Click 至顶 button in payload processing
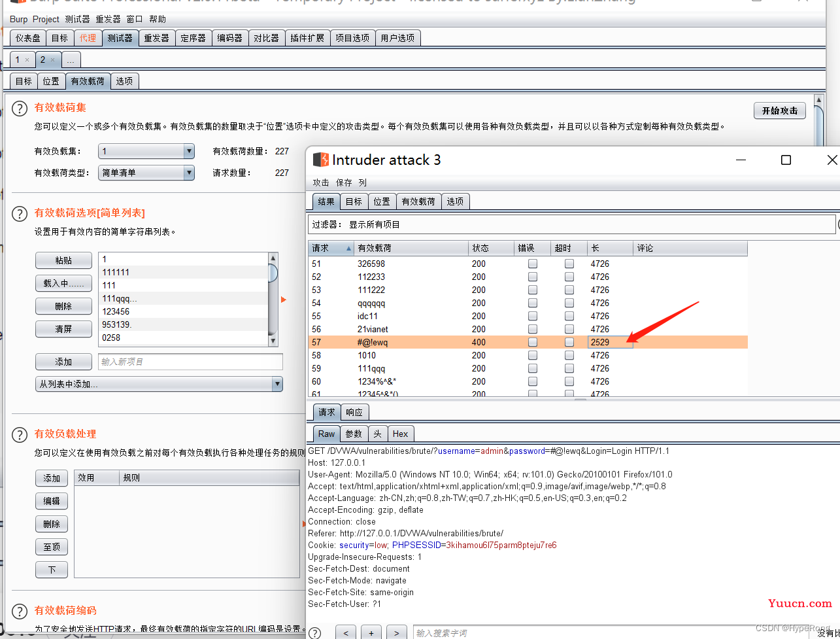Viewport: 840px width, 639px height. click(52, 547)
